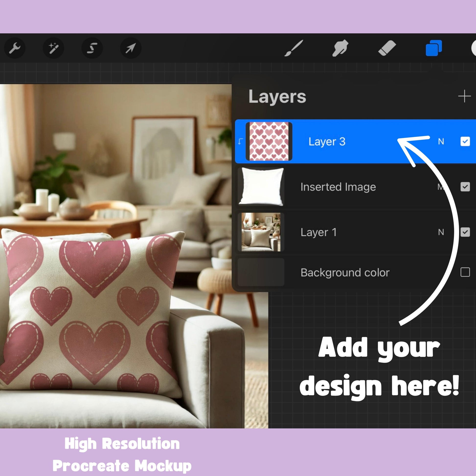The image size is (476, 476).
Task: Select the Eraser tool
Action: [x=387, y=48]
